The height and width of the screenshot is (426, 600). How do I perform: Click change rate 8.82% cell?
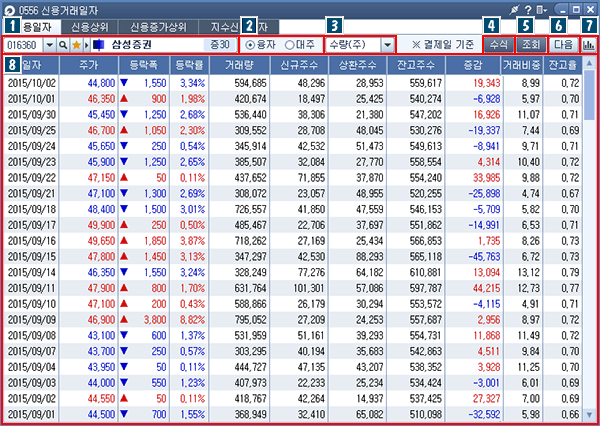click(192, 320)
